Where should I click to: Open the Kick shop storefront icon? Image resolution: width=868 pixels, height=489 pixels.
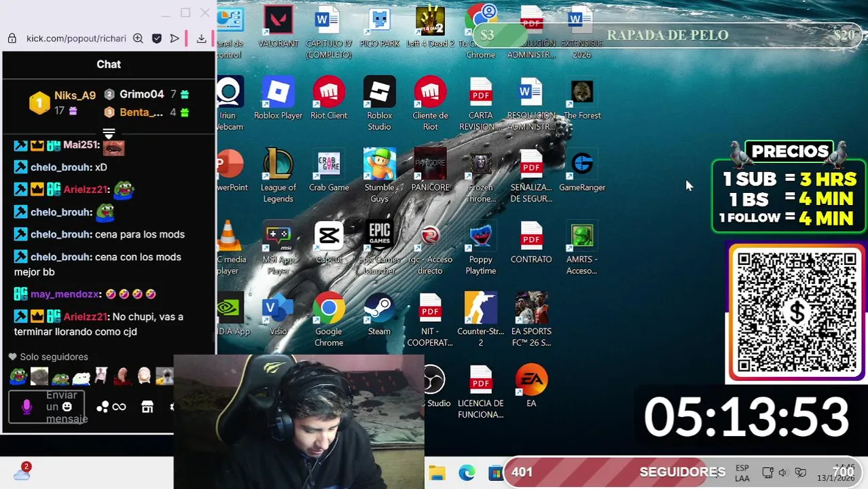pyautogui.click(x=147, y=407)
